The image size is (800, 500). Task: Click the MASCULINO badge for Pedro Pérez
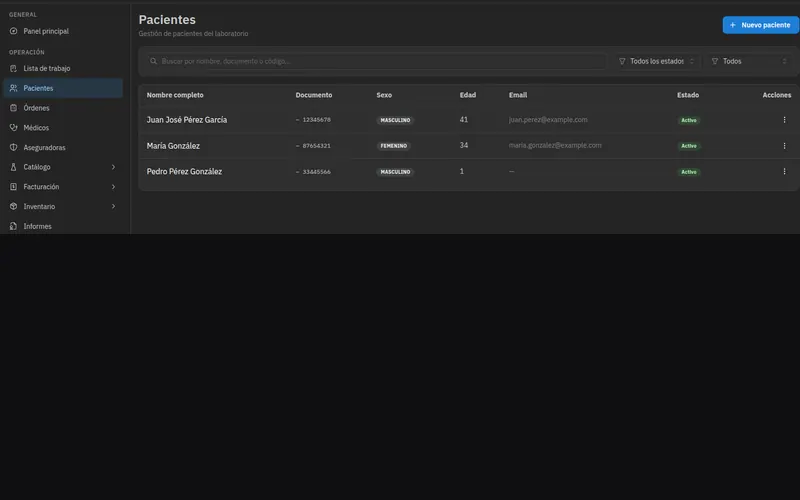(x=395, y=172)
